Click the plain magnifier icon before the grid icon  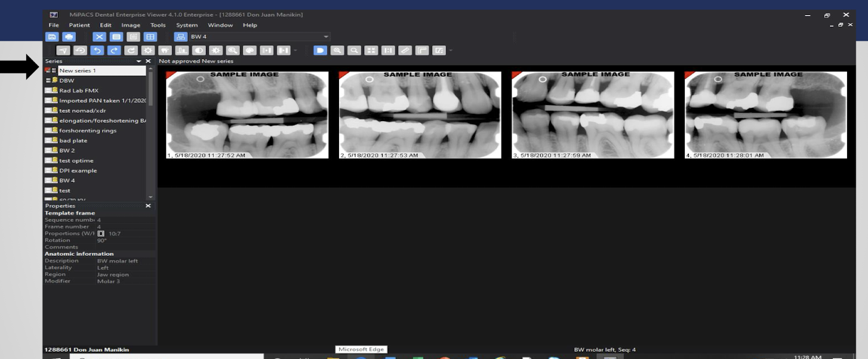click(355, 50)
